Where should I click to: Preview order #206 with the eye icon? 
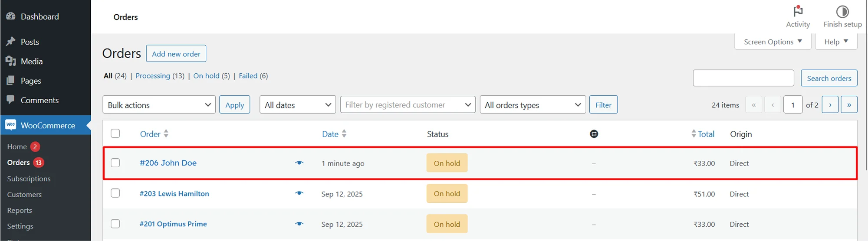pyautogui.click(x=299, y=163)
